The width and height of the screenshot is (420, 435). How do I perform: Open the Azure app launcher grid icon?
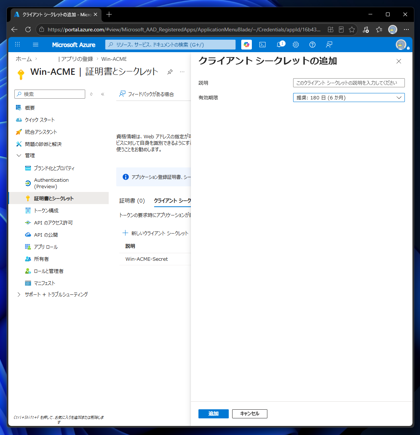point(18,45)
